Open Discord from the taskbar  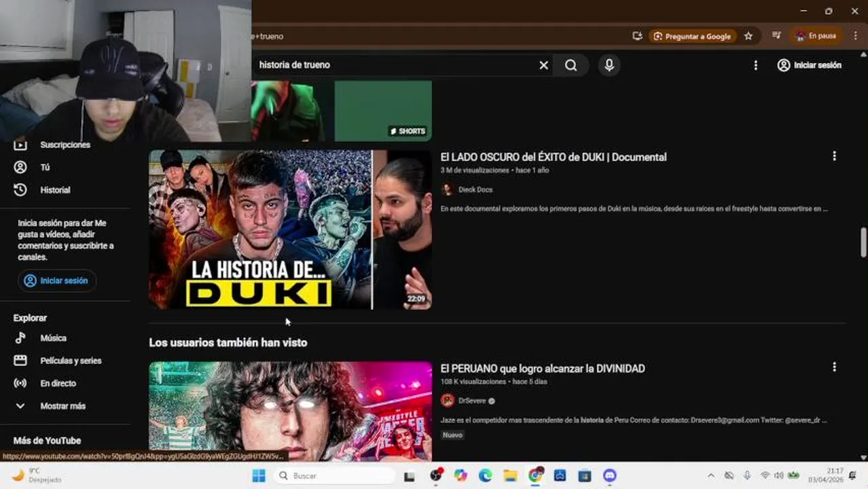click(x=610, y=476)
